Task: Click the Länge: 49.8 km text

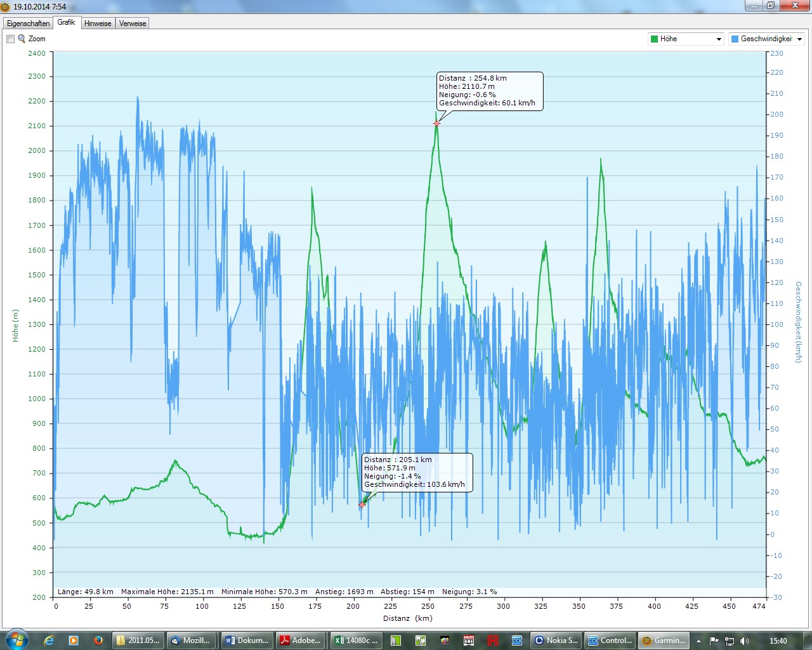Action: point(86,592)
